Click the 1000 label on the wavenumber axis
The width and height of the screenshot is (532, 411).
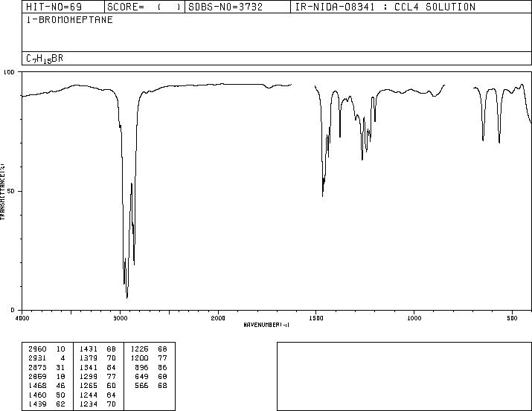coord(414,318)
